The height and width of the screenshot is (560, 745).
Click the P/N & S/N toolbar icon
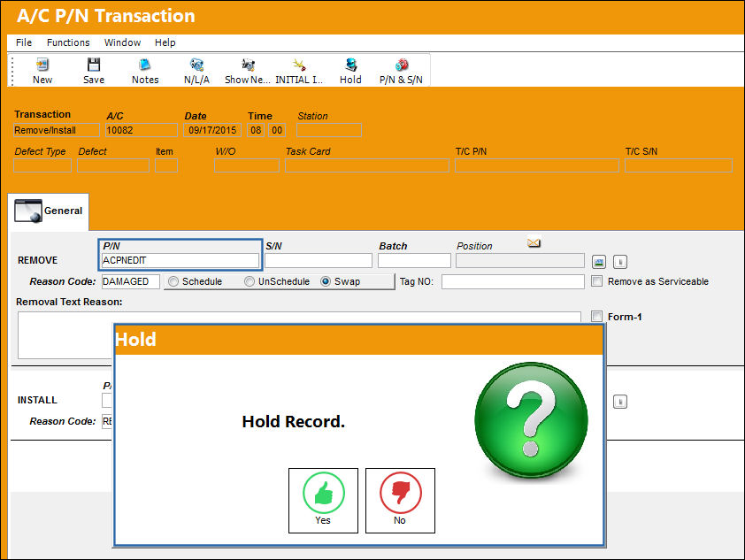click(402, 65)
